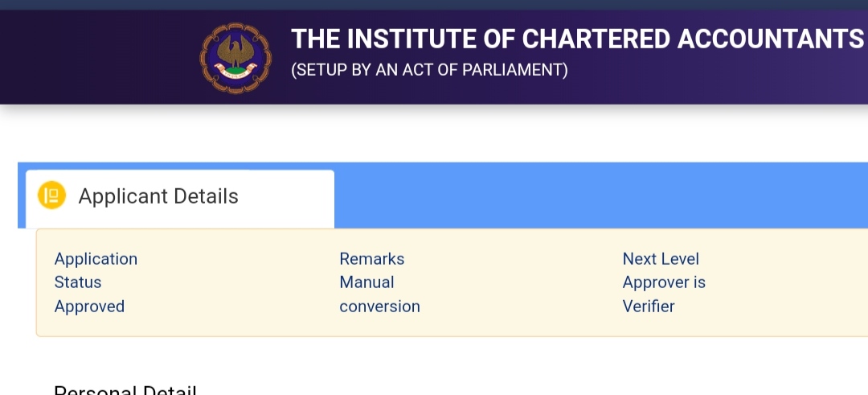This screenshot has width=868, height=395.
Task: Click the "Manual" remarks word
Action: (x=366, y=282)
